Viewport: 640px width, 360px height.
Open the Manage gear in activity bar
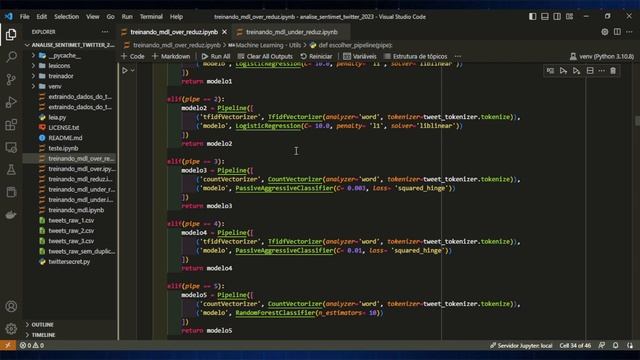tap(11, 328)
